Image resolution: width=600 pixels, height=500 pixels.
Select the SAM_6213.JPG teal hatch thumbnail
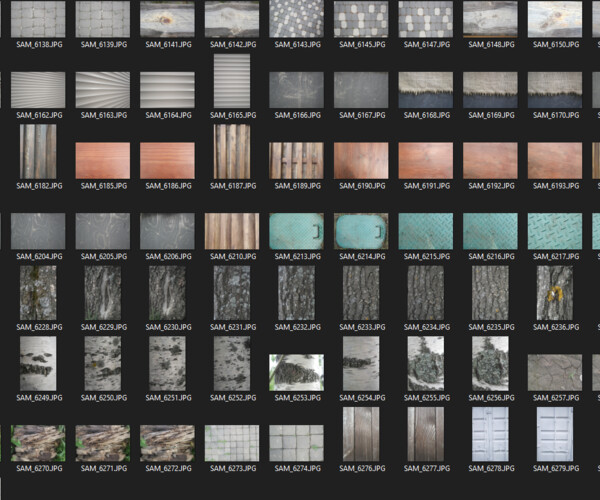point(297,231)
